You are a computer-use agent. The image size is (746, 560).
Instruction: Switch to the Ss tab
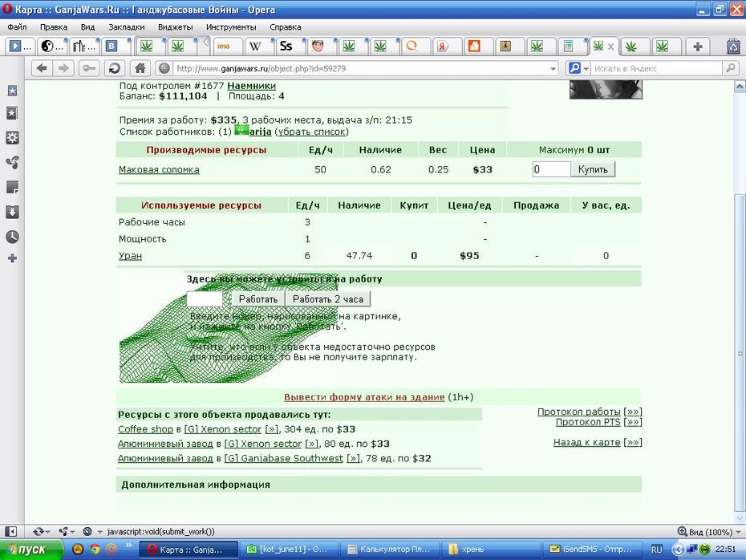286,47
